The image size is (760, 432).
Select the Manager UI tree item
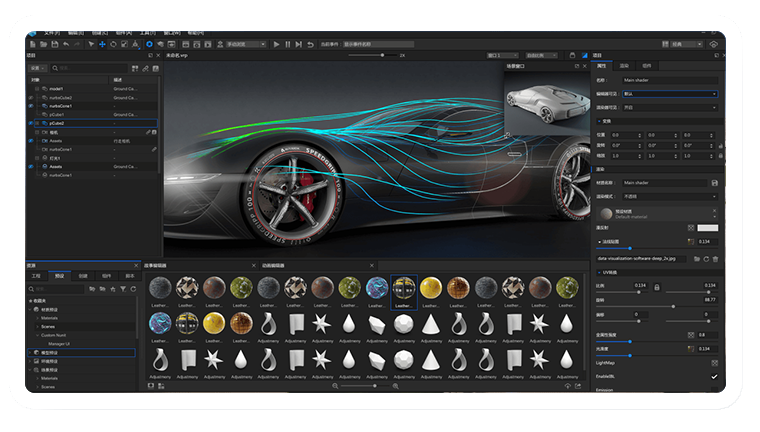click(x=59, y=344)
